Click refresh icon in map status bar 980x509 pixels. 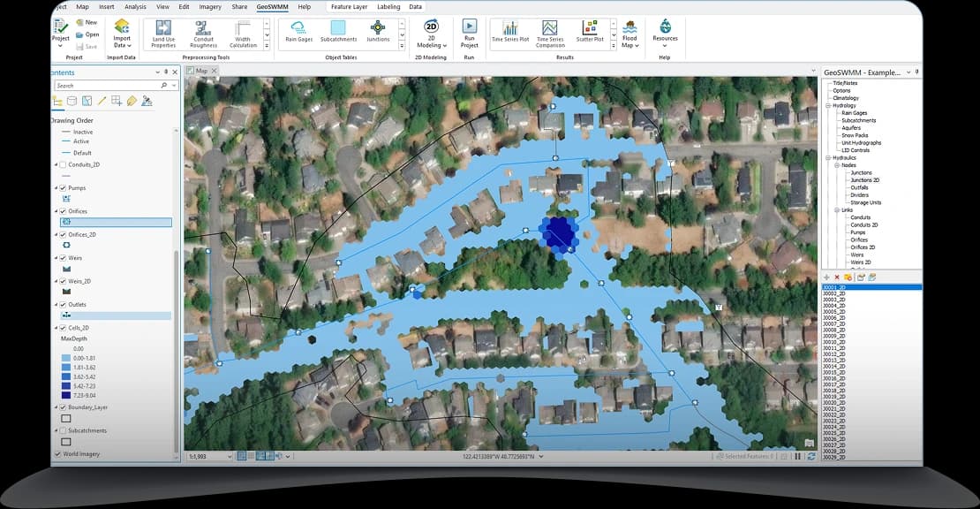click(x=811, y=457)
